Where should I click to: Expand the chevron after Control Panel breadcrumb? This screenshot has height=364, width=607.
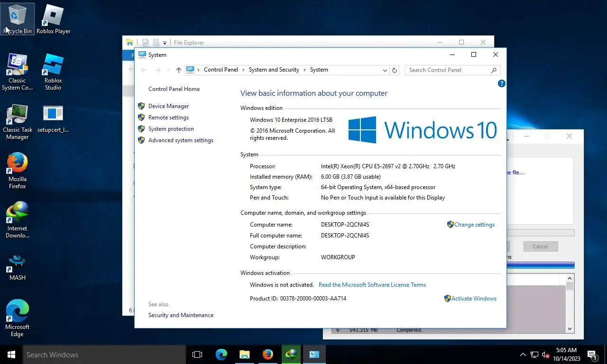point(243,70)
